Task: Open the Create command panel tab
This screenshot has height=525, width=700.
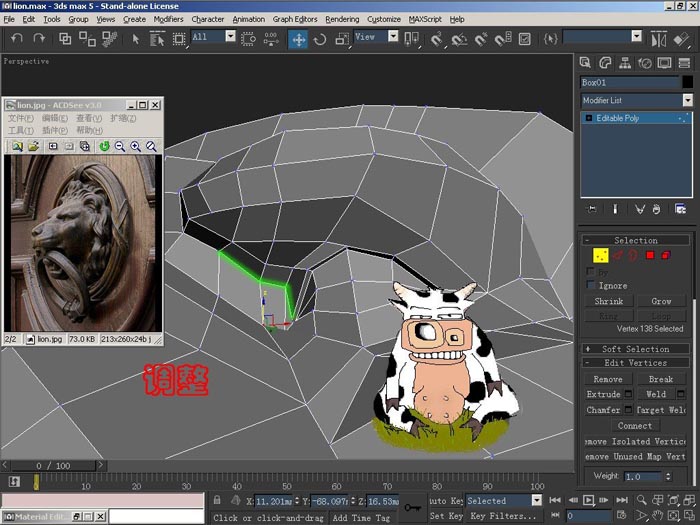Action: 585,63
